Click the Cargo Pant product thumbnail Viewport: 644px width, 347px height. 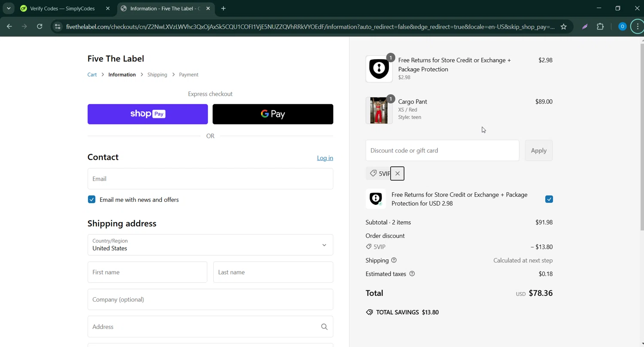[x=379, y=110]
